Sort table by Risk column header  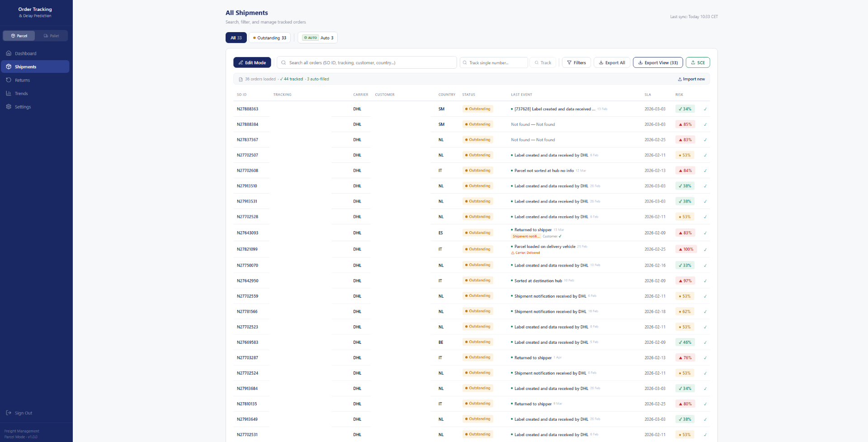(679, 95)
